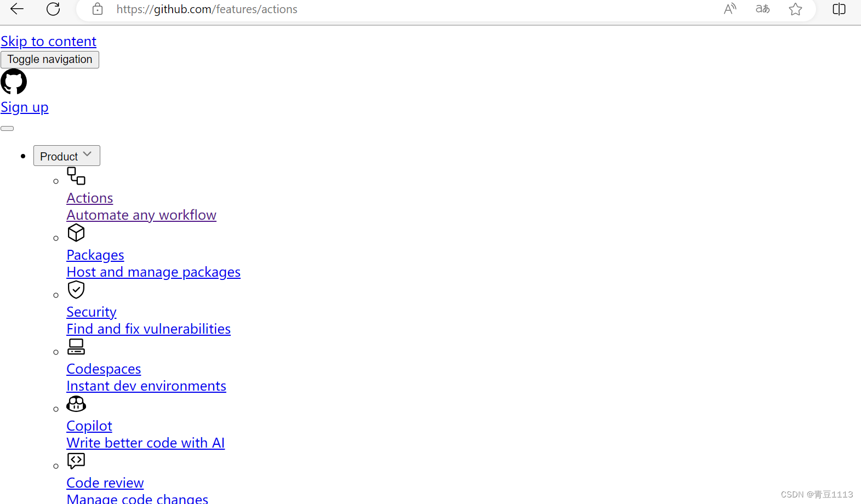Click Host and manage packages link

tap(153, 272)
